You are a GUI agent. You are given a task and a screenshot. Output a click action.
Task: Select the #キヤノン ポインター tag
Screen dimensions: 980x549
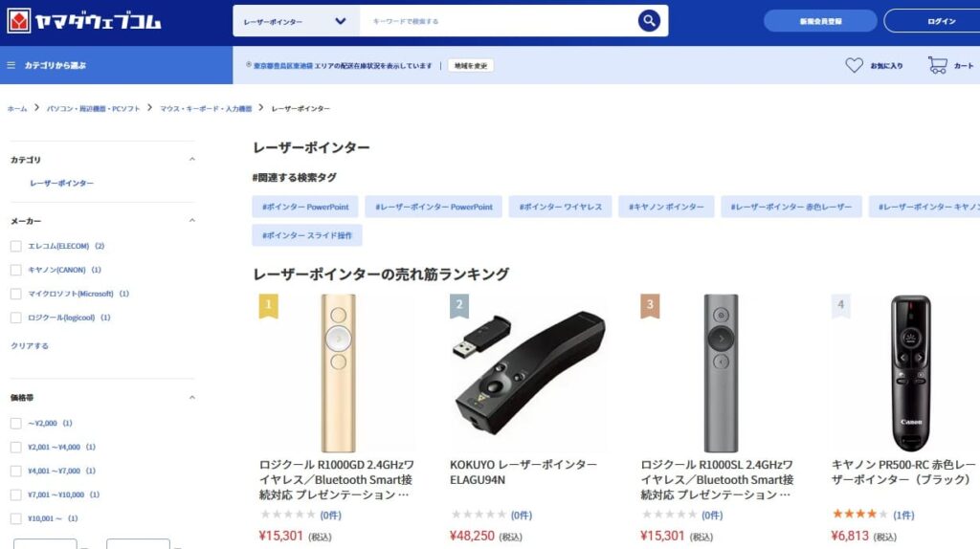tap(666, 207)
